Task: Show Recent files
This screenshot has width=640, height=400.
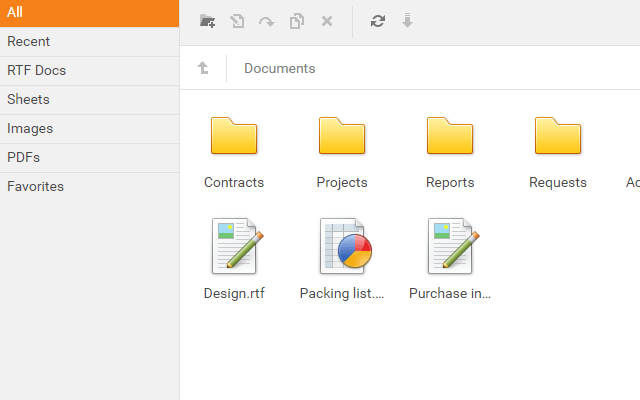Action: tap(90, 42)
